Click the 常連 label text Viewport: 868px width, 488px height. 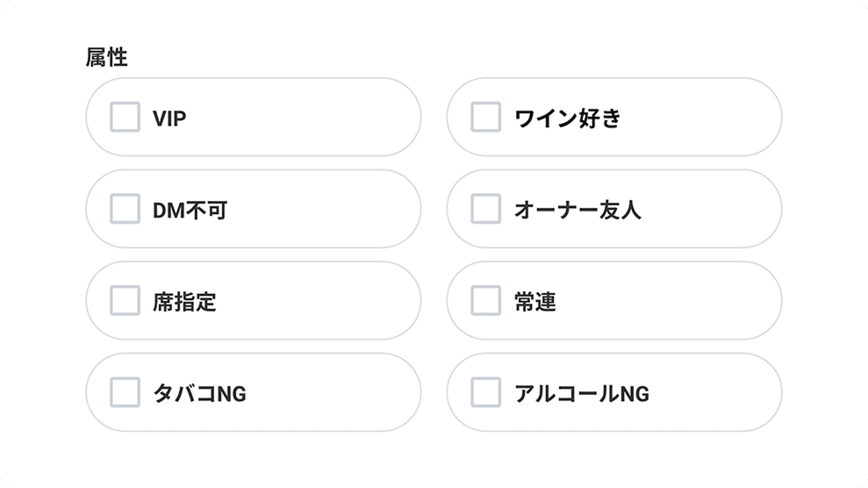click(535, 301)
